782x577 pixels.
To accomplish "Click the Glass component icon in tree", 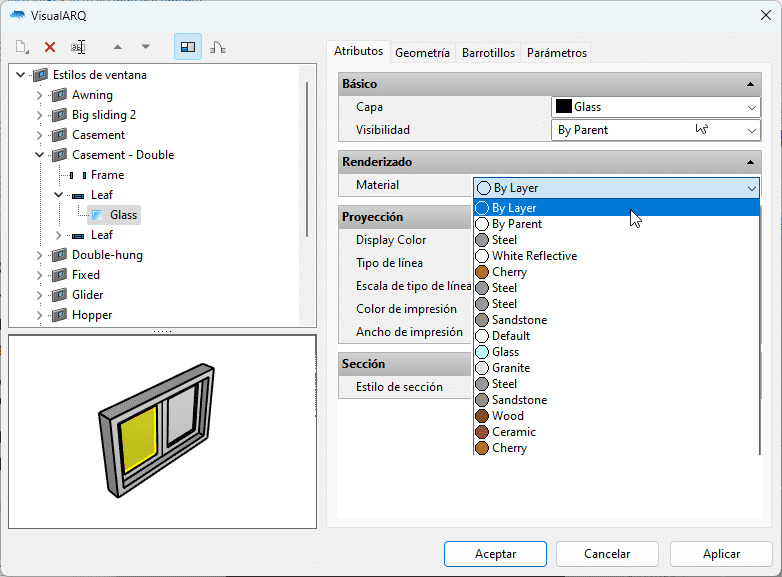I will (97, 215).
